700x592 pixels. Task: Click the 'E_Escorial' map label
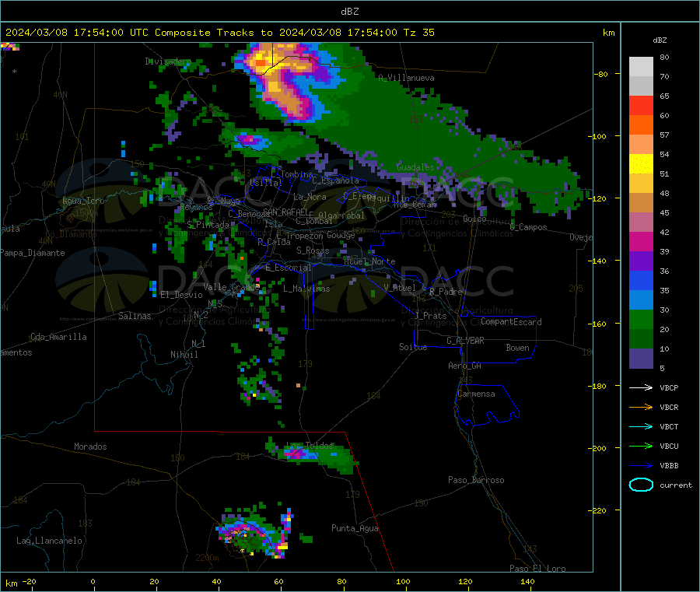(288, 268)
